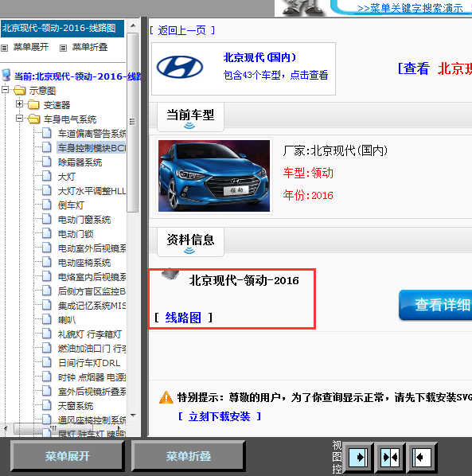This screenshot has width=472, height=476.
Task: Click the 示意图 folder icon
Action: point(20,90)
